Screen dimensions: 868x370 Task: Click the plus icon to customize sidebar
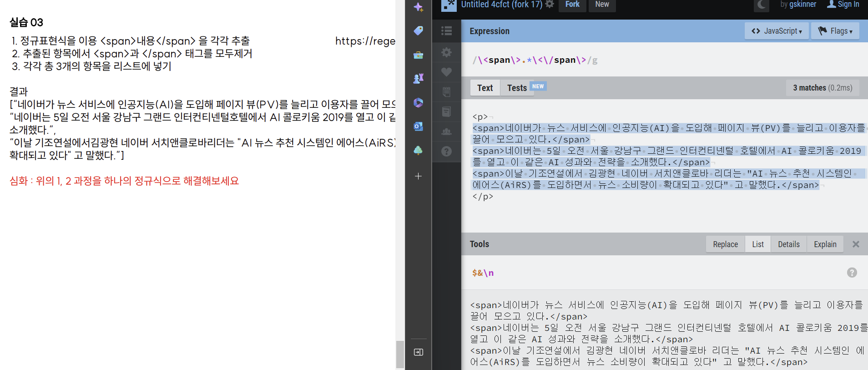(x=419, y=176)
